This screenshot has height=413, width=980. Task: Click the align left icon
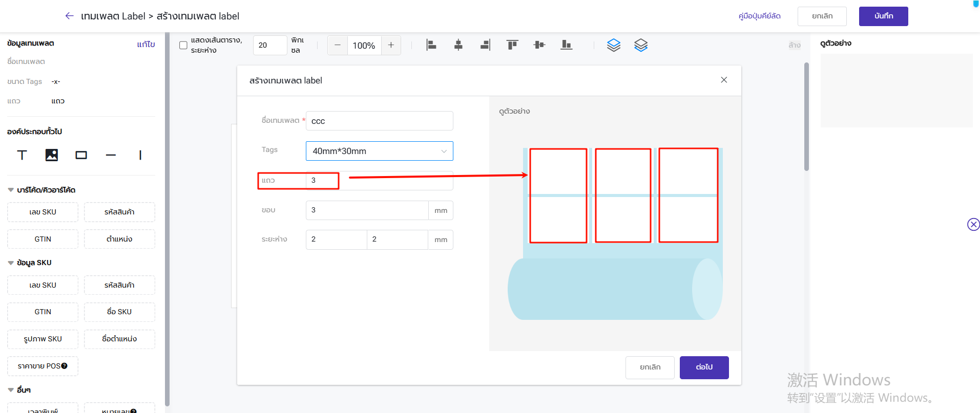tap(431, 45)
